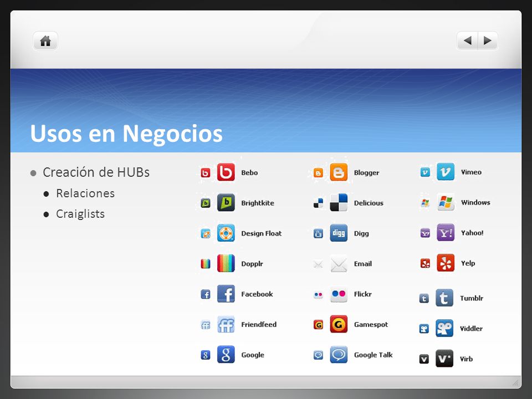Click the small Yelp icon
This screenshot has width=532, height=399.
(x=425, y=263)
